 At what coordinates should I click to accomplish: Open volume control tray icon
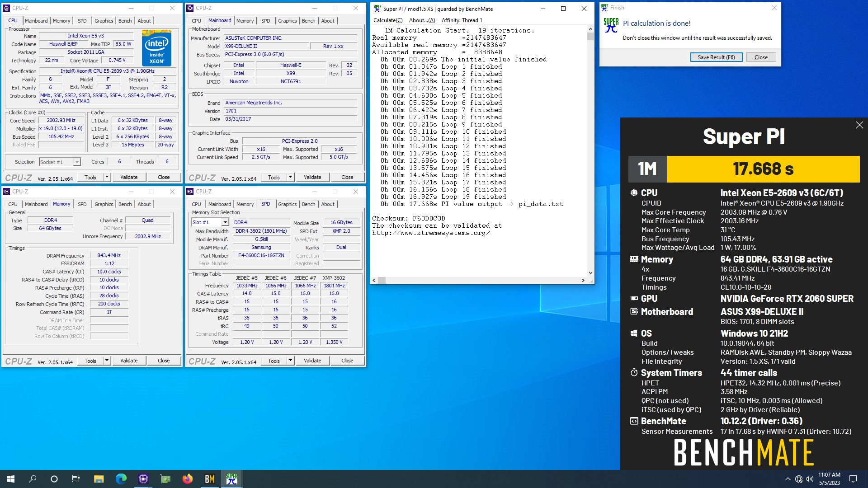pyautogui.click(x=809, y=479)
